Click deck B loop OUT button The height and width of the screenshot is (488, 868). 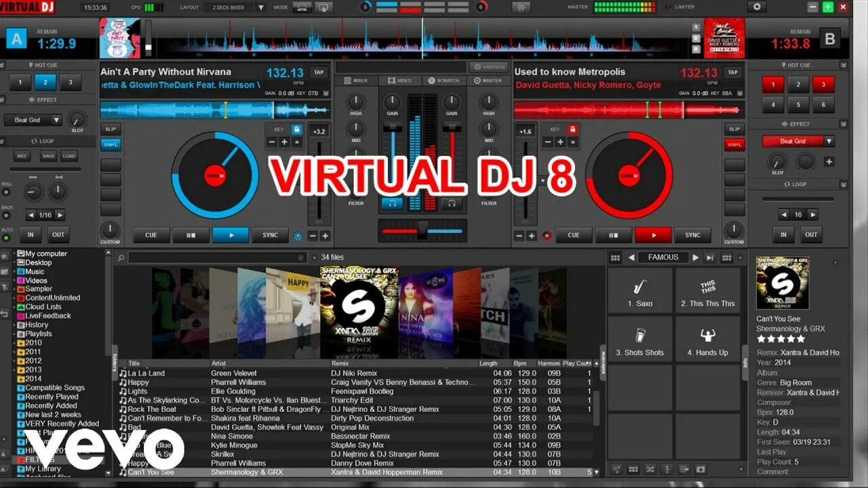(811, 235)
